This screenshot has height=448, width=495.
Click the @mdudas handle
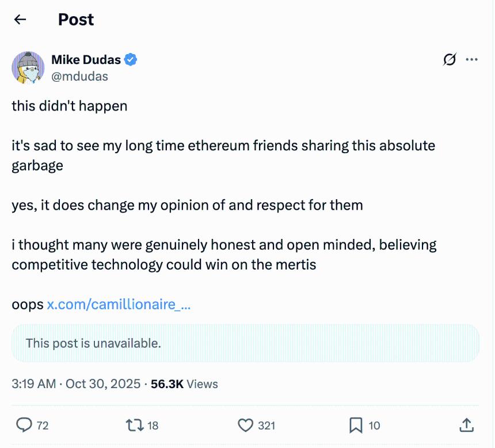coord(79,76)
